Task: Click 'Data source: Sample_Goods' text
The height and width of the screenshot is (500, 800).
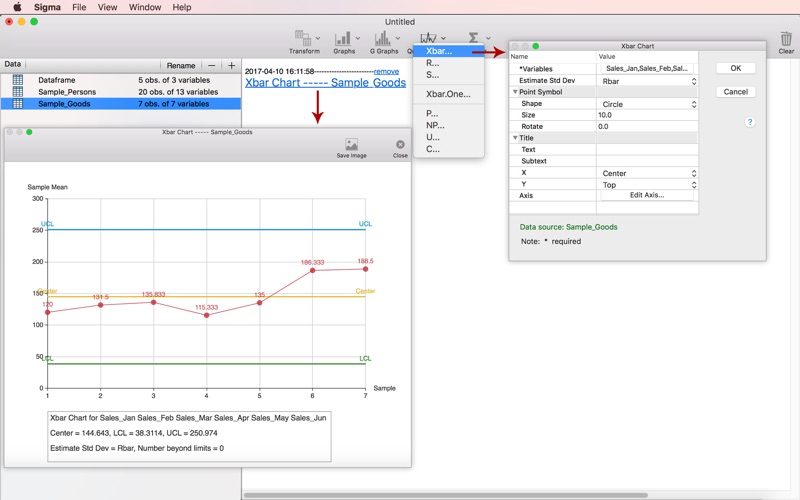Action: point(568,227)
